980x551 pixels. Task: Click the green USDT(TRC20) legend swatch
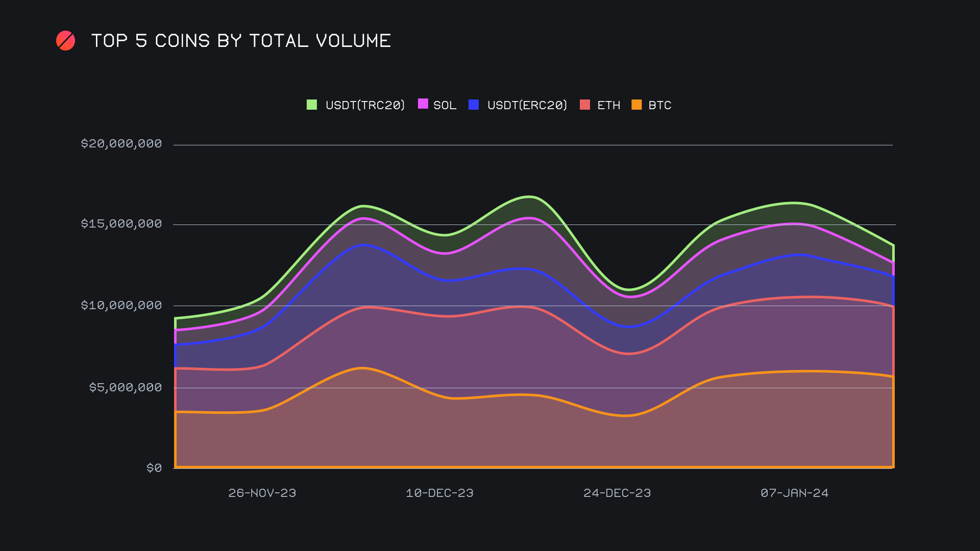pyautogui.click(x=311, y=105)
